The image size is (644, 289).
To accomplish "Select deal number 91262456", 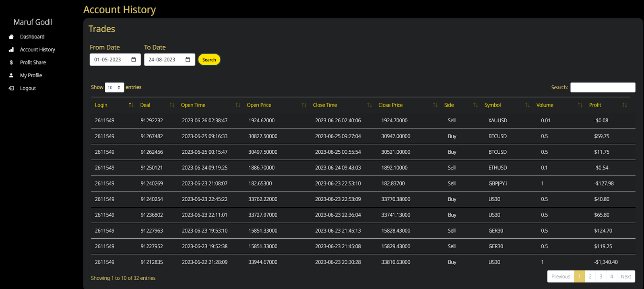I will click(x=152, y=152).
